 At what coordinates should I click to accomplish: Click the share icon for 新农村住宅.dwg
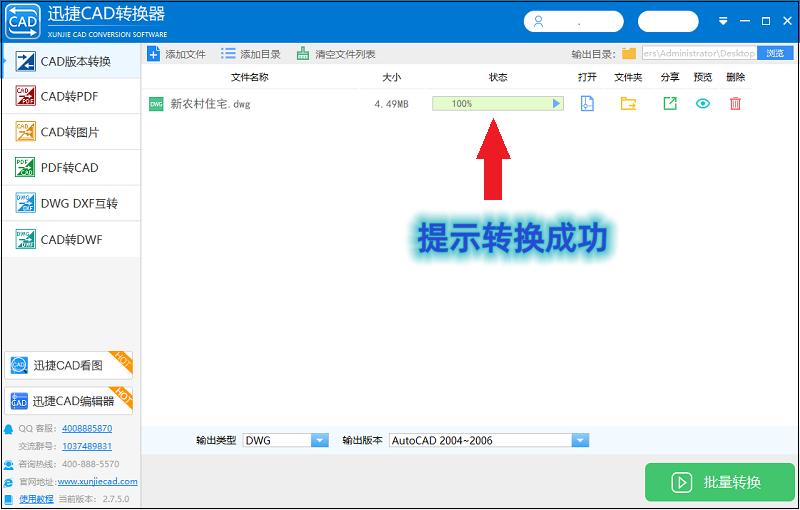pyautogui.click(x=670, y=104)
